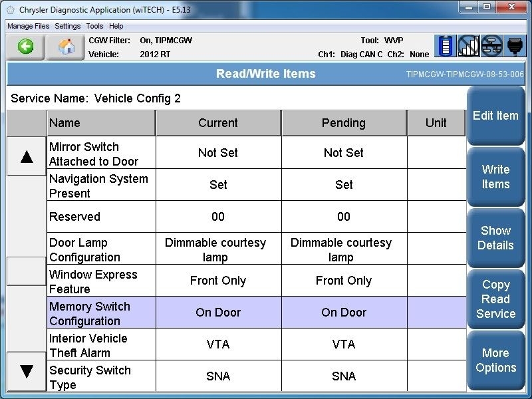532x399 pixels.
Task: Click the Unit column header
Action: 436,123
